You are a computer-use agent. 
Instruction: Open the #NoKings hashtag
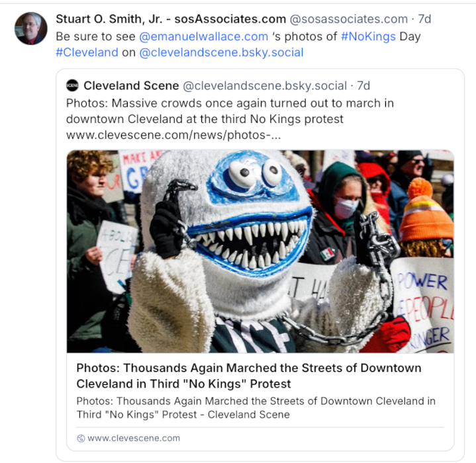click(368, 36)
